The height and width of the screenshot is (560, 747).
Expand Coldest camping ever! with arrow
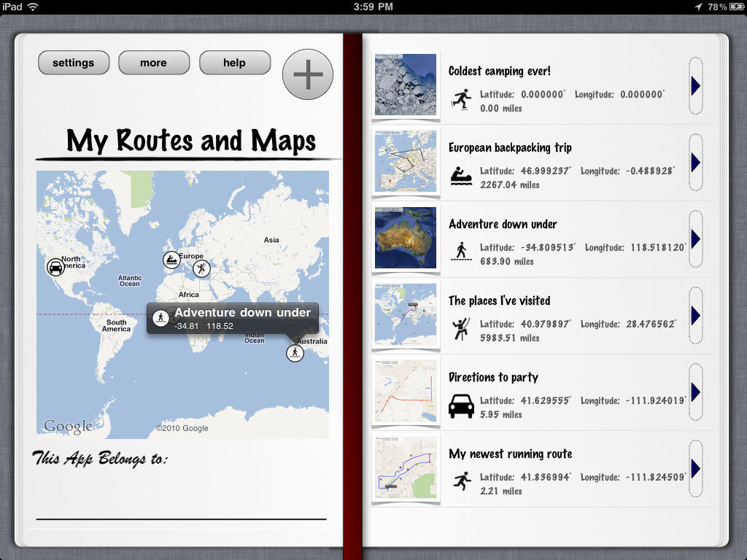[695, 86]
